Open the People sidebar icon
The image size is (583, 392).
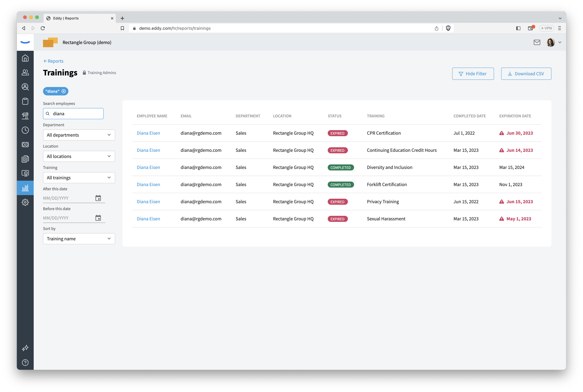25,73
